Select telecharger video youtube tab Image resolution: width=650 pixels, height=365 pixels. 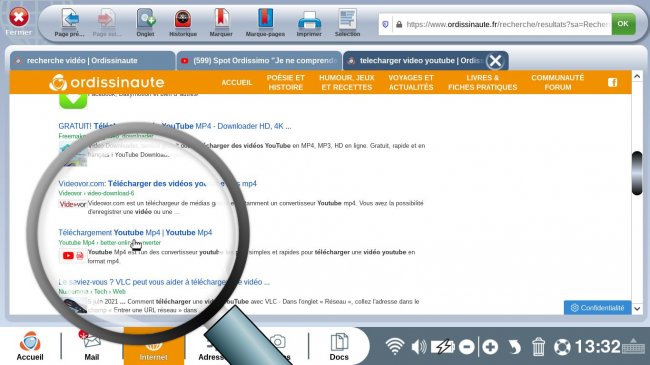[x=415, y=61]
